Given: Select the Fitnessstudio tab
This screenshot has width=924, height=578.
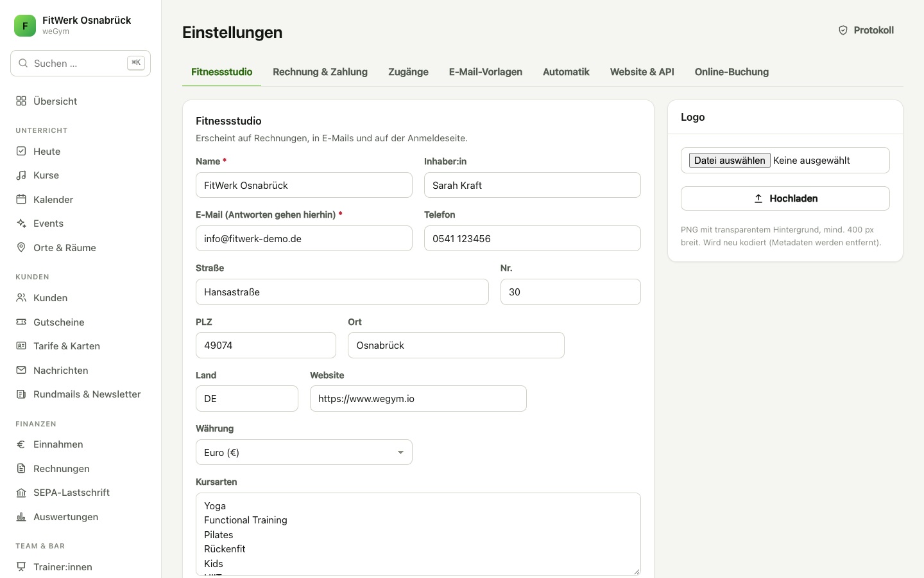Looking at the screenshot, I should (x=221, y=72).
